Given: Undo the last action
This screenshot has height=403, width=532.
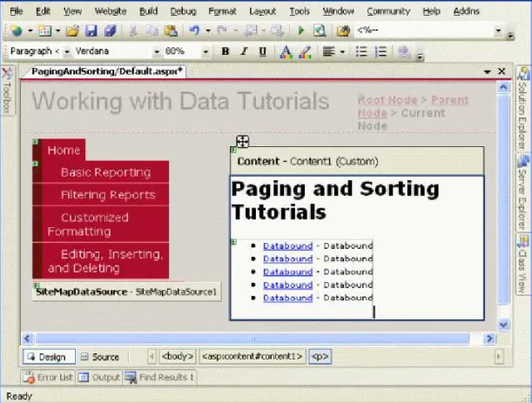Looking at the screenshot, I should (194, 30).
